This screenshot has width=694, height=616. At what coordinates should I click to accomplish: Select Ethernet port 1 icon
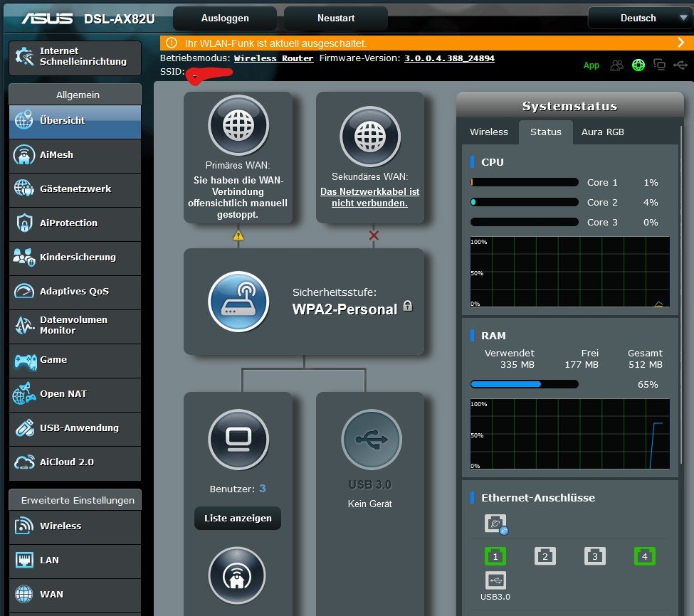coord(495,556)
